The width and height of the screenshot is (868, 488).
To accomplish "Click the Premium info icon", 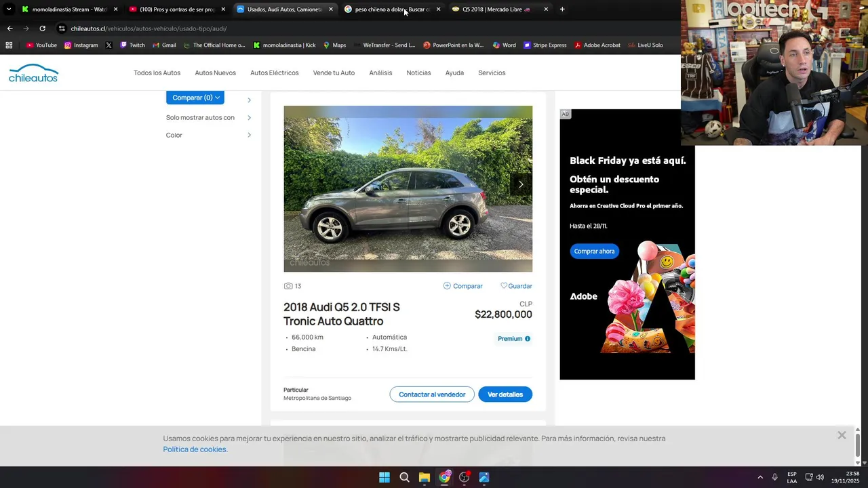I will click(x=528, y=338).
